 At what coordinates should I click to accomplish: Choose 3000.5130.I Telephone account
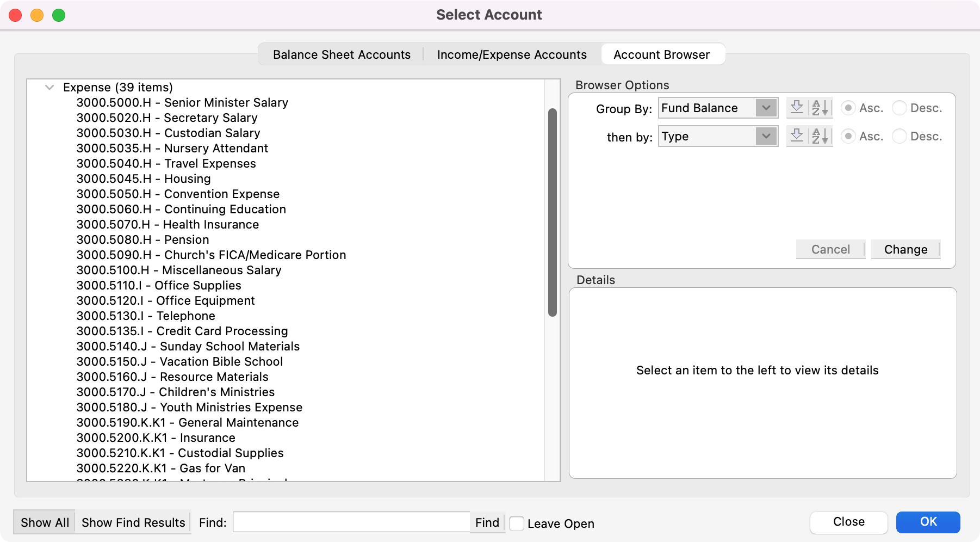pos(146,316)
